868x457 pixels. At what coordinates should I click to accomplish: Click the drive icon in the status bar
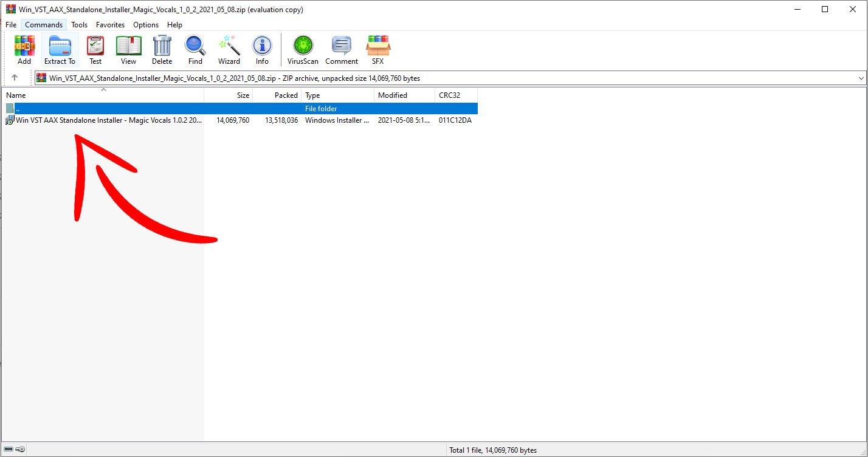pos(9,450)
